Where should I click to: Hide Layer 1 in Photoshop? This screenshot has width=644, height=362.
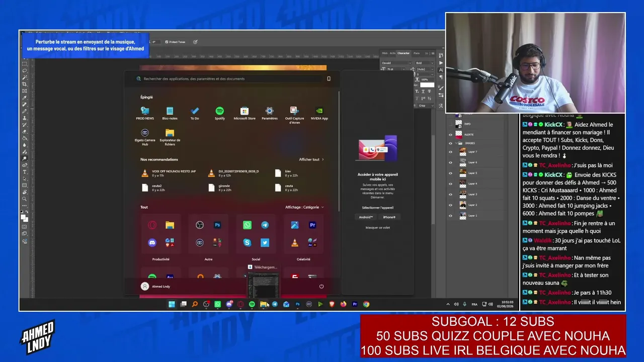coord(450,216)
